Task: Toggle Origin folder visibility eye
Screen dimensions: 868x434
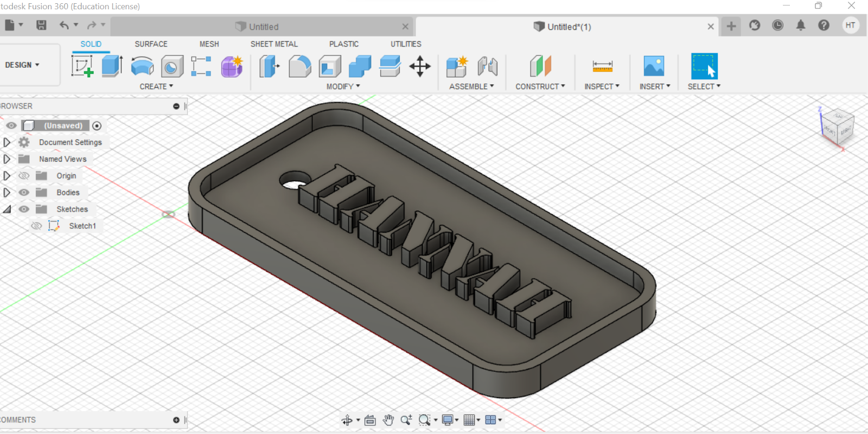Action: pos(24,176)
